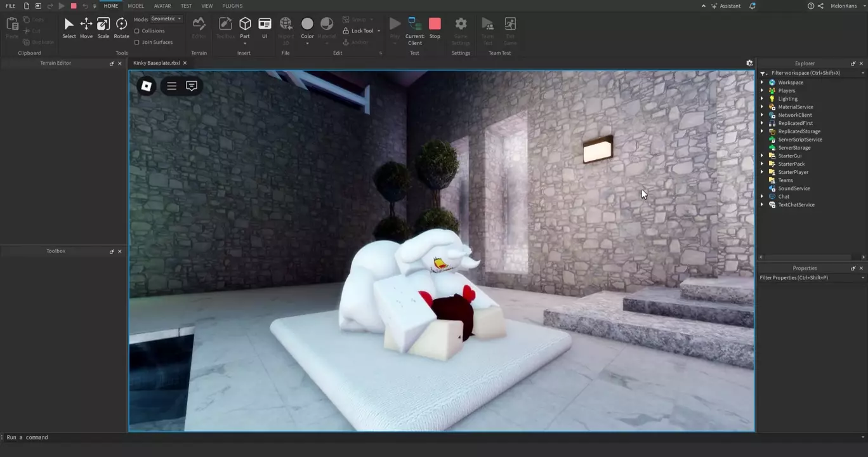This screenshot has width=868, height=457.
Task: Open the Roblox menu icon in viewport
Action: (x=146, y=86)
